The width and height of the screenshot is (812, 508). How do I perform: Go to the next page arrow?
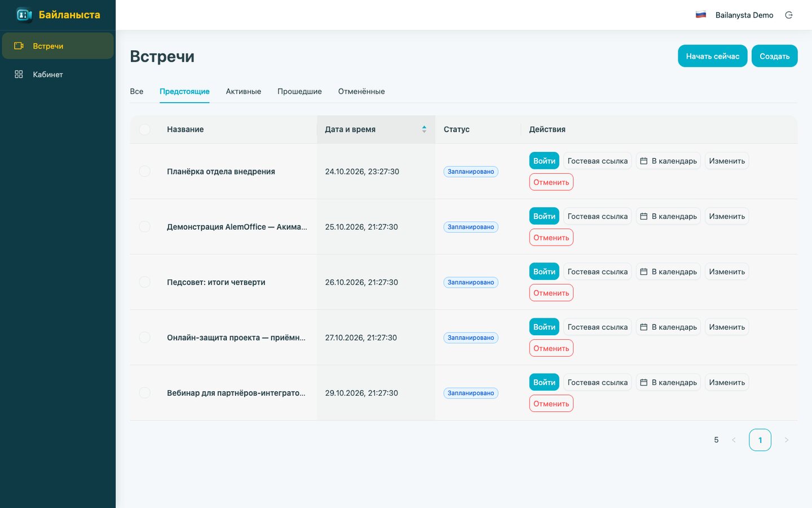(x=786, y=440)
